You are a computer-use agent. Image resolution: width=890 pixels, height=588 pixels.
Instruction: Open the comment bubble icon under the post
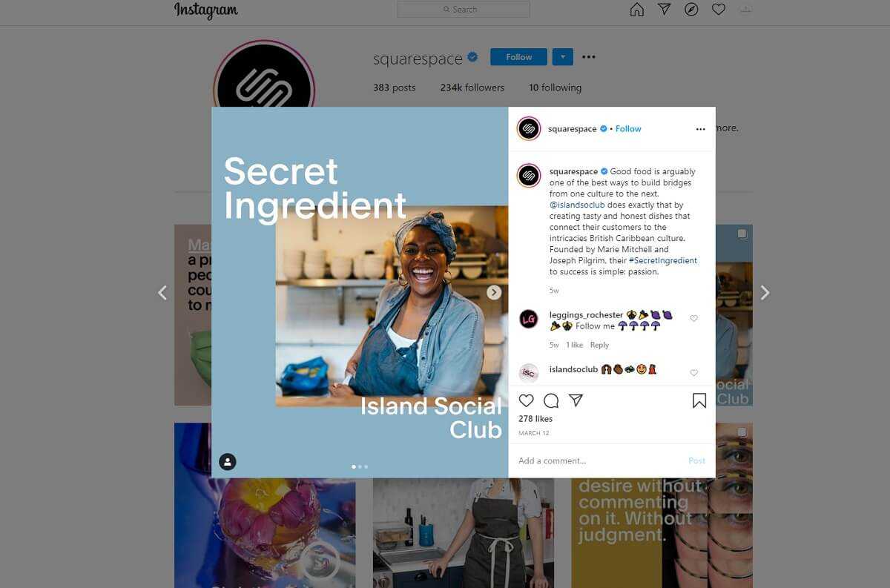(x=551, y=400)
